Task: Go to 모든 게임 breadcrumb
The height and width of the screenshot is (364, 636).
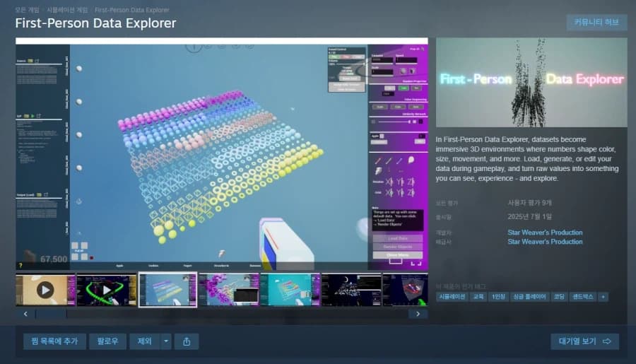Action: point(27,10)
